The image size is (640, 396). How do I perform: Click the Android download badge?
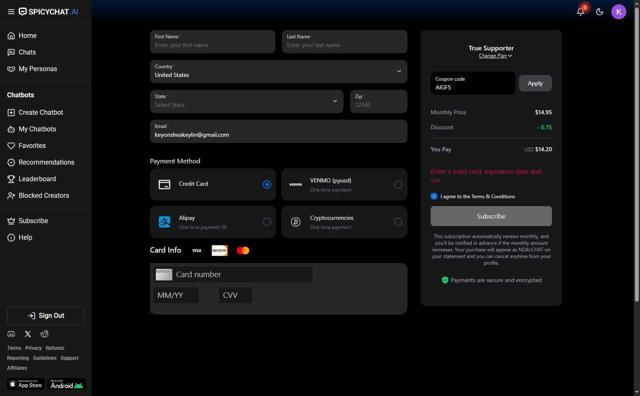[x=67, y=384]
